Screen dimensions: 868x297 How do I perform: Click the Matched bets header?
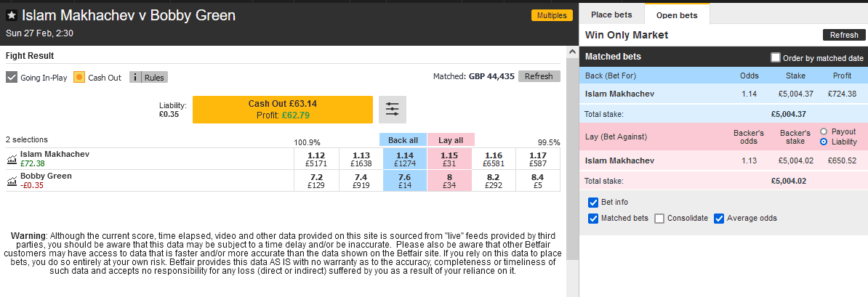click(613, 57)
